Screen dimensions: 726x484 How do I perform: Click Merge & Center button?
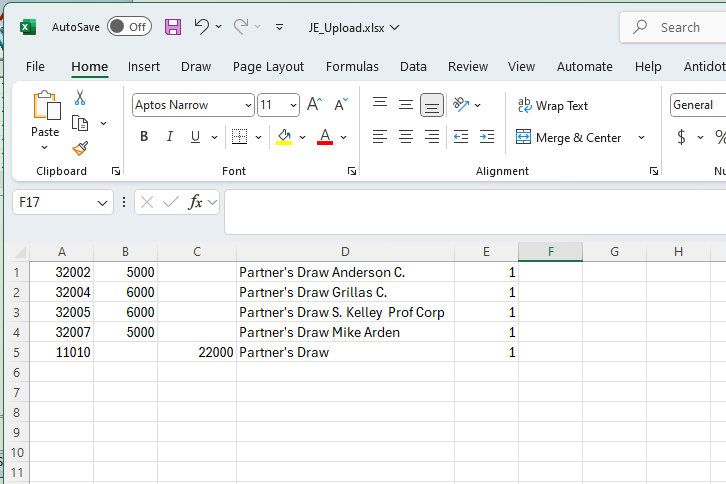[569, 138]
